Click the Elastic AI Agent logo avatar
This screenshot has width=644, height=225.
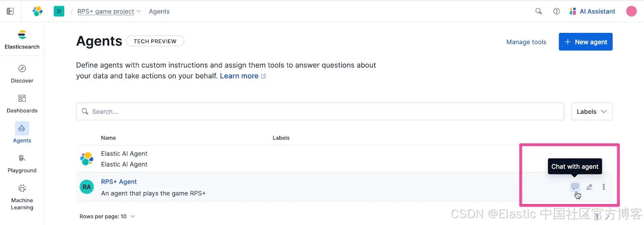click(x=87, y=159)
